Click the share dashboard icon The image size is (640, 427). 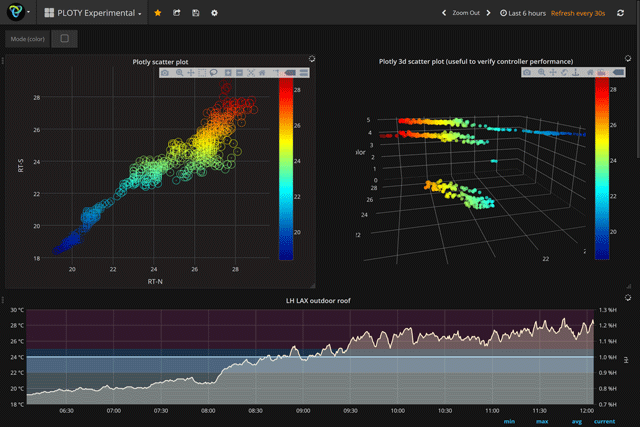click(x=177, y=13)
